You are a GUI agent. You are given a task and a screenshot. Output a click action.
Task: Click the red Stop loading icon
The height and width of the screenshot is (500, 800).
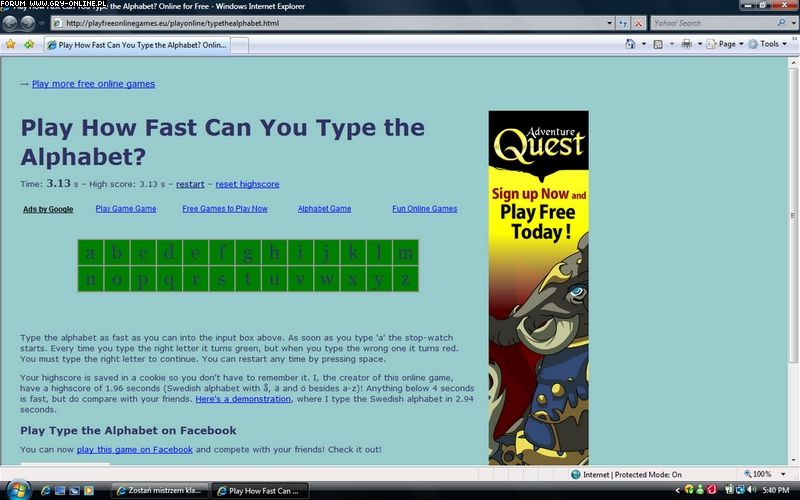click(638, 23)
